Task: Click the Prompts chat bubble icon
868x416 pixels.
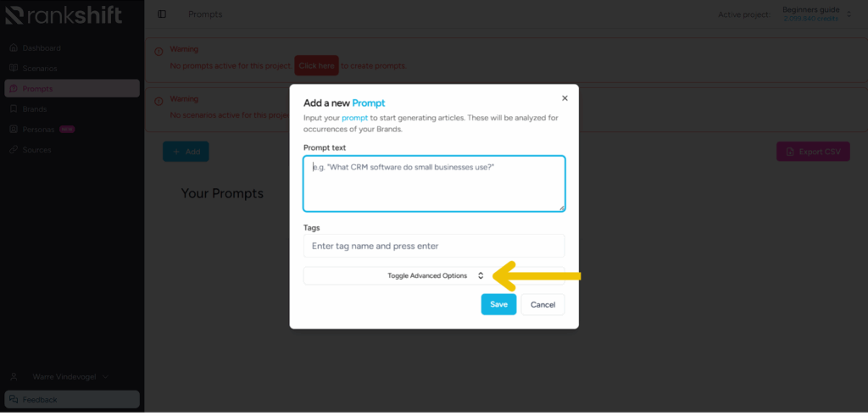Action: point(14,88)
